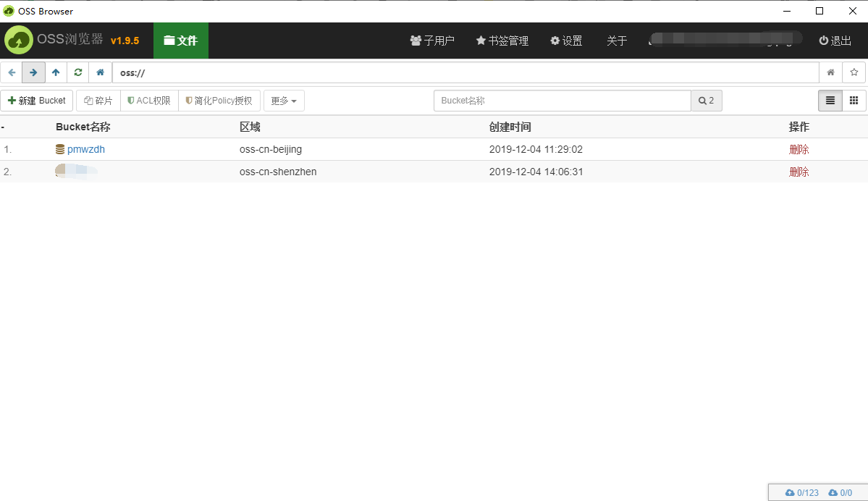Go back with the left arrow
The image size is (868, 501).
point(12,72)
